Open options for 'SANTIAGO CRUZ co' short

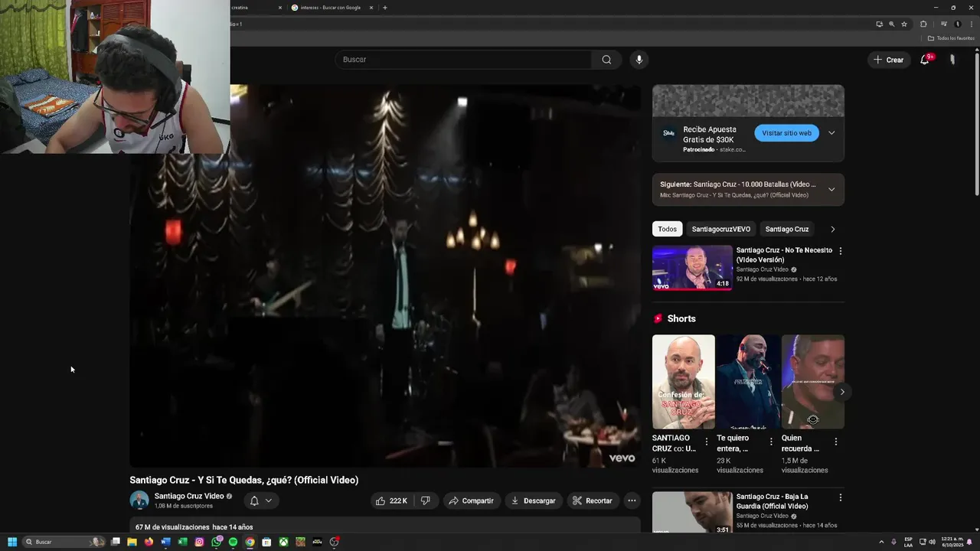click(707, 442)
